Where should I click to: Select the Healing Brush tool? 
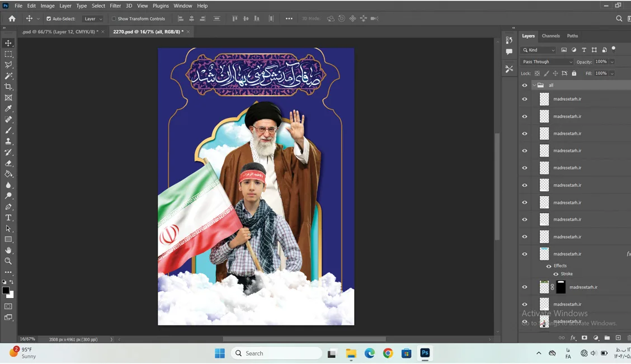tap(8, 120)
